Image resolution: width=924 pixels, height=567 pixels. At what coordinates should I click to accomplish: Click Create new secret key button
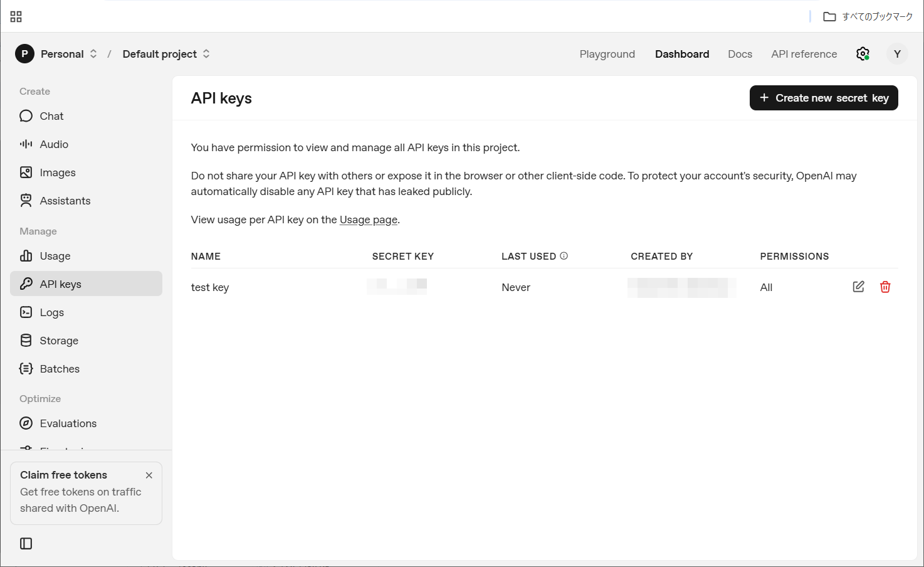[823, 98]
